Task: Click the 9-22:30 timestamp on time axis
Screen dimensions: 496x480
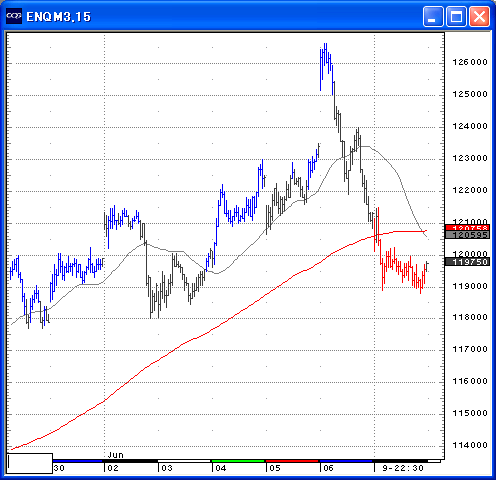Action: point(403,468)
